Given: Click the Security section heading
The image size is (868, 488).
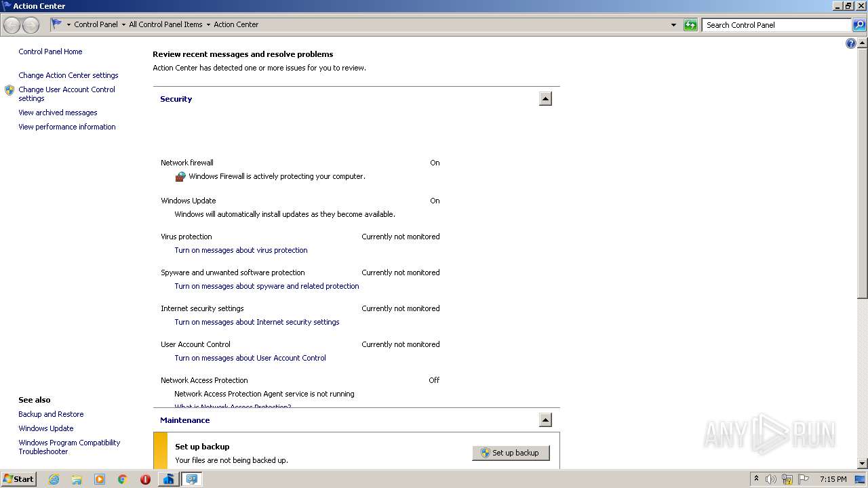Looking at the screenshot, I should click(x=176, y=99).
